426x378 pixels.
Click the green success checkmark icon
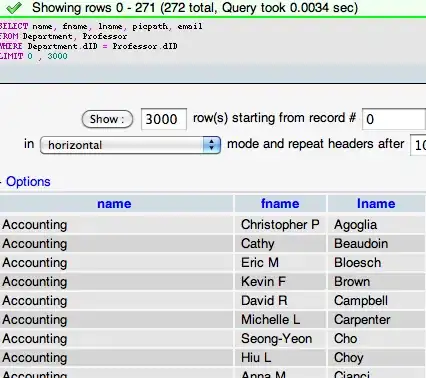coord(14,7)
